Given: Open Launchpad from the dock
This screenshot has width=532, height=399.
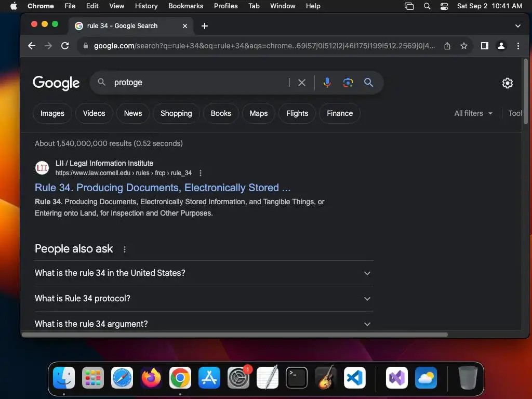Looking at the screenshot, I should [x=93, y=378].
